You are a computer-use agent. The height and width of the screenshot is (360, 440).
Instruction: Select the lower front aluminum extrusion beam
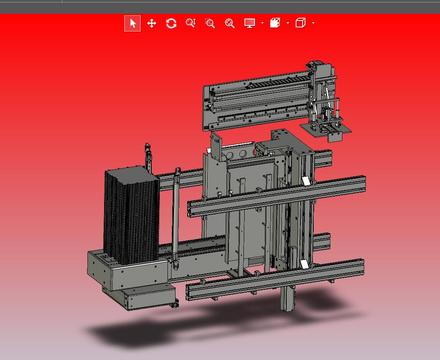pyautogui.click(x=275, y=279)
